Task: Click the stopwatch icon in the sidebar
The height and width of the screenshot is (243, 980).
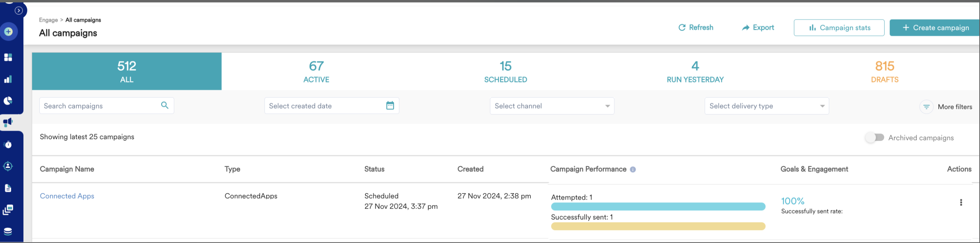Action: [8, 145]
